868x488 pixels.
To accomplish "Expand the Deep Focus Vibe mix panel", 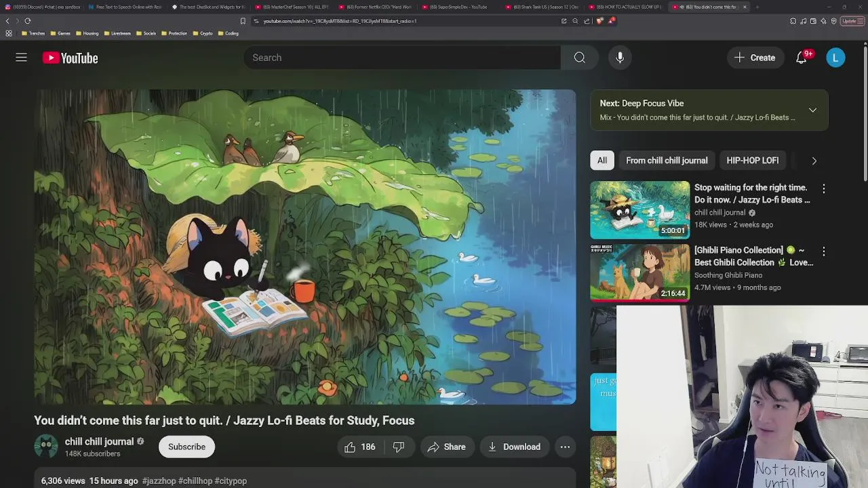I will click(x=812, y=110).
